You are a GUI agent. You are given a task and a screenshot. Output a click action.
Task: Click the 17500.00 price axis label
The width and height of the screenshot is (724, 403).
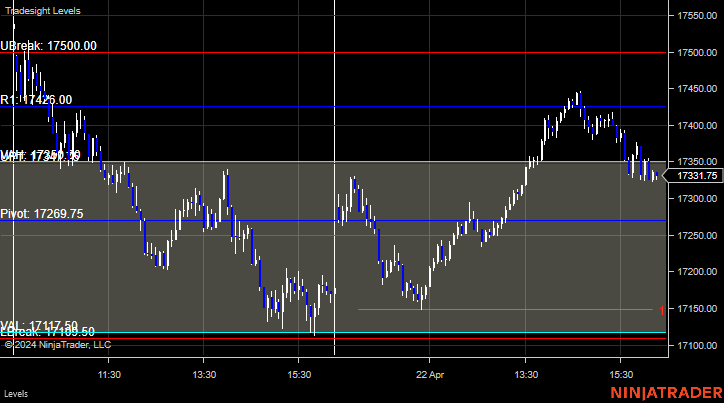click(x=697, y=53)
